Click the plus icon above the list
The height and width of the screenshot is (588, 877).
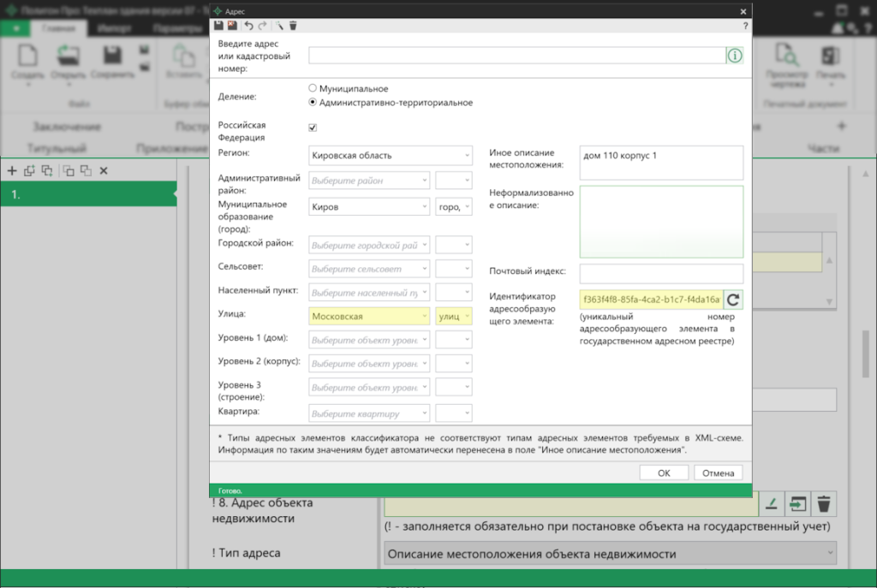[12, 170]
